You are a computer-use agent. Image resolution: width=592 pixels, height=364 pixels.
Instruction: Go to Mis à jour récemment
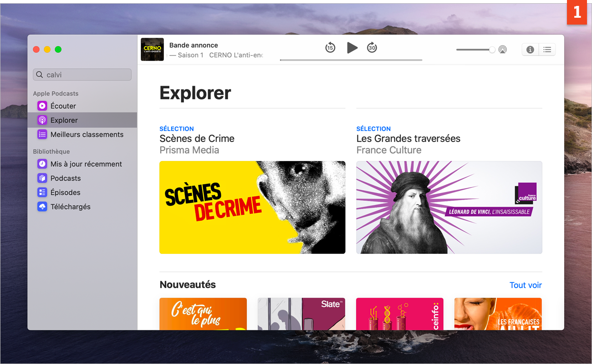coord(86,164)
